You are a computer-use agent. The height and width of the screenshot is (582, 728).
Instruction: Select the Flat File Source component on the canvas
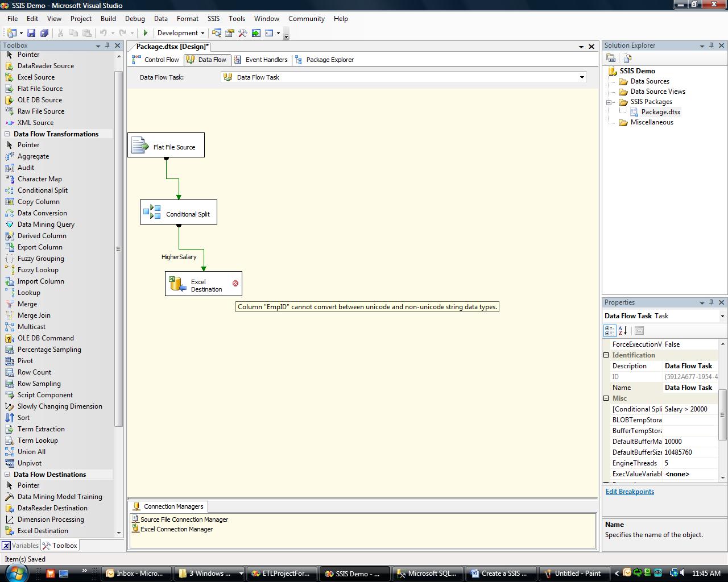tap(166, 145)
